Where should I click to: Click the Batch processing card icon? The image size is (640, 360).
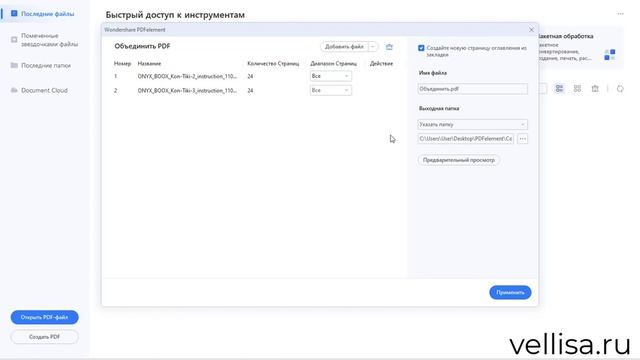pyautogui.click(x=610, y=55)
